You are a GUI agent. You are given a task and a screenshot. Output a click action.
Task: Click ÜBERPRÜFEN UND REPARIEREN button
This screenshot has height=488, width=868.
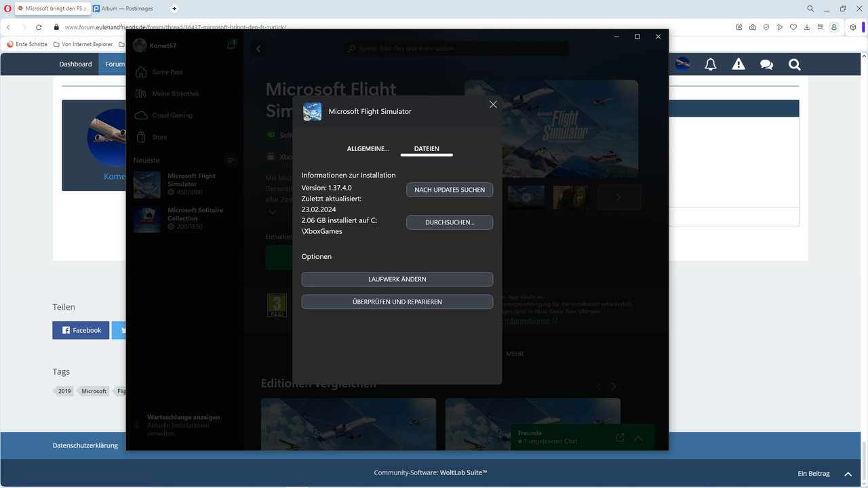397,302
